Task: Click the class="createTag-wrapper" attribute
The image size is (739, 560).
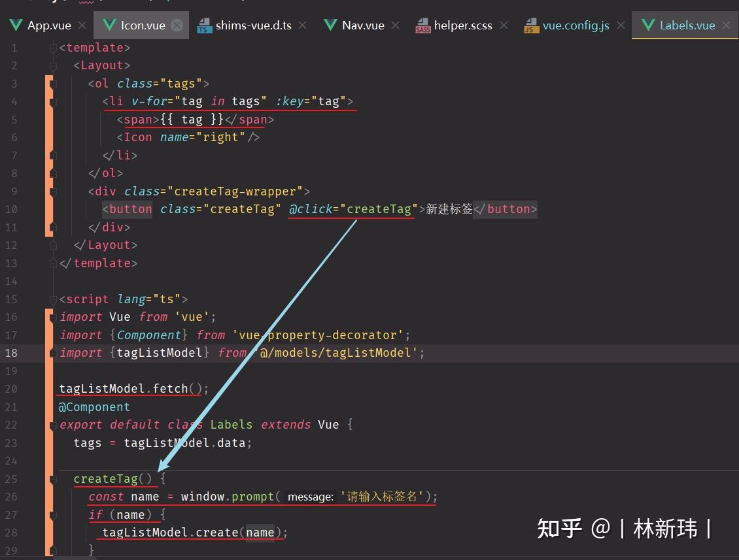Action: pos(213,191)
